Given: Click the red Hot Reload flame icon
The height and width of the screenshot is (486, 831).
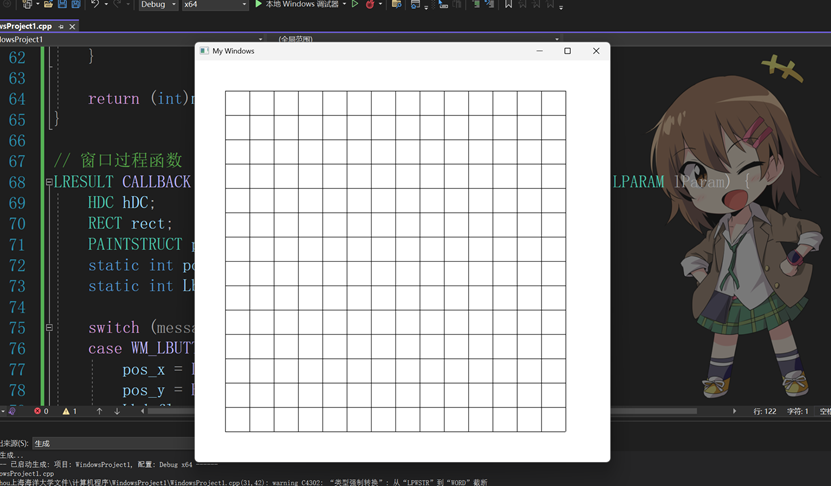Looking at the screenshot, I should (x=369, y=4).
